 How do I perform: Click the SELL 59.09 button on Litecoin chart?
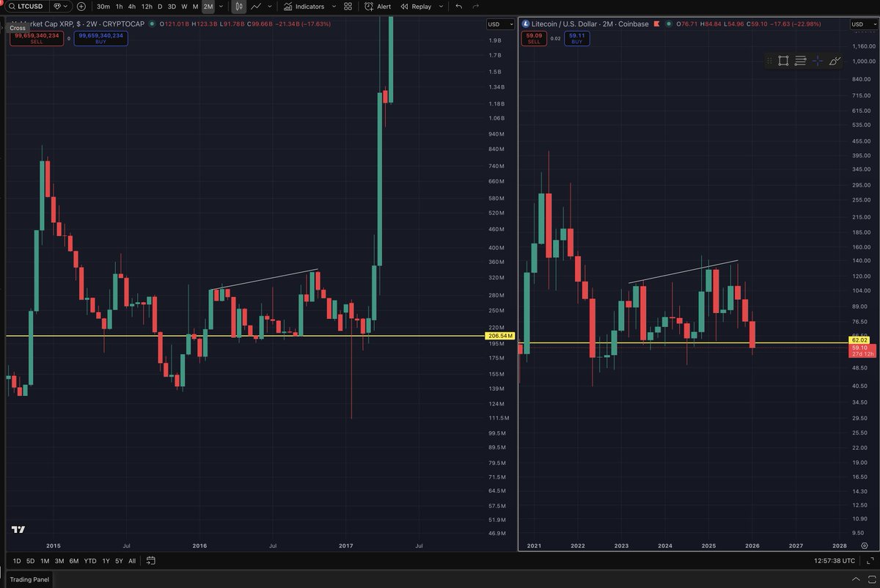(535, 37)
